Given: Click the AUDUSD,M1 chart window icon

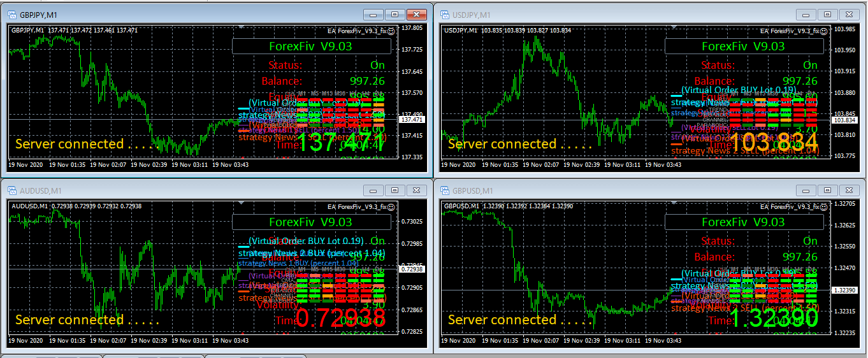Looking at the screenshot, I should 13,190.
